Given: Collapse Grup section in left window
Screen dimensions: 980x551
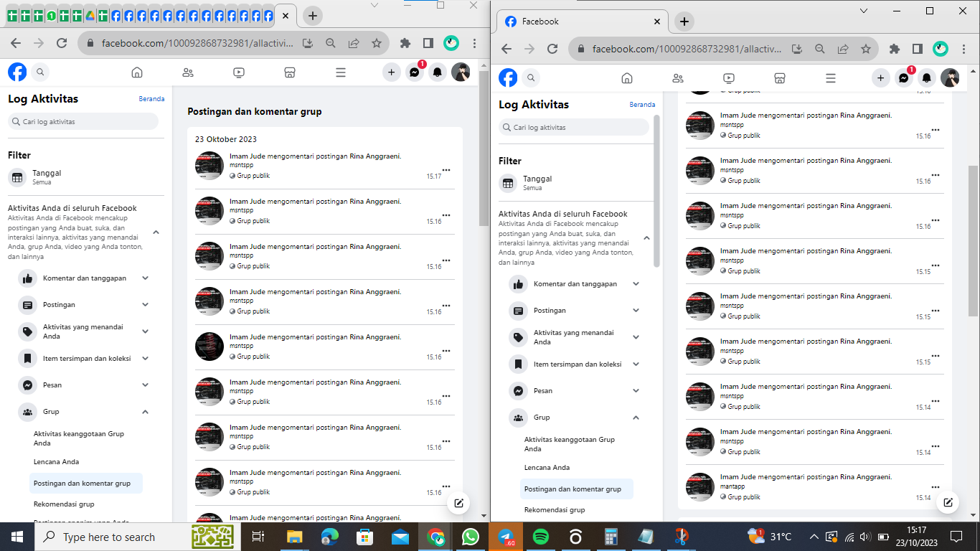Looking at the screenshot, I should (x=145, y=412).
